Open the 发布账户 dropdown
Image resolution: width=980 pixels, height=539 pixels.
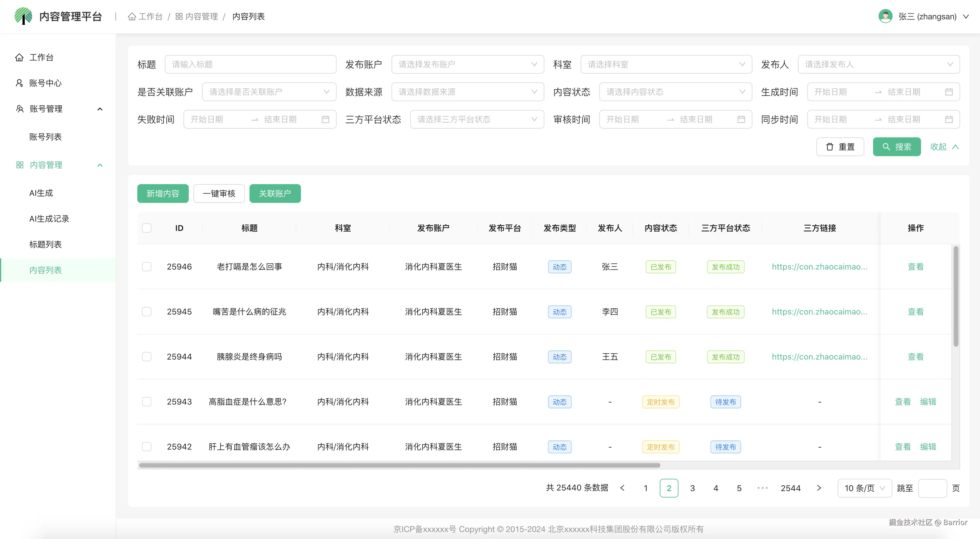467,64
